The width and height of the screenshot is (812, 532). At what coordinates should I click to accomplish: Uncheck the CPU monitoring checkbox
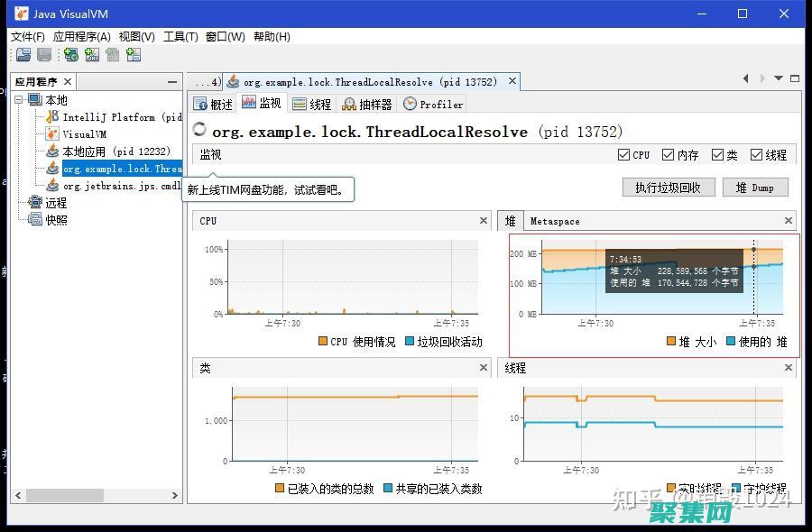pyautogui.click(x=623, y=154)
